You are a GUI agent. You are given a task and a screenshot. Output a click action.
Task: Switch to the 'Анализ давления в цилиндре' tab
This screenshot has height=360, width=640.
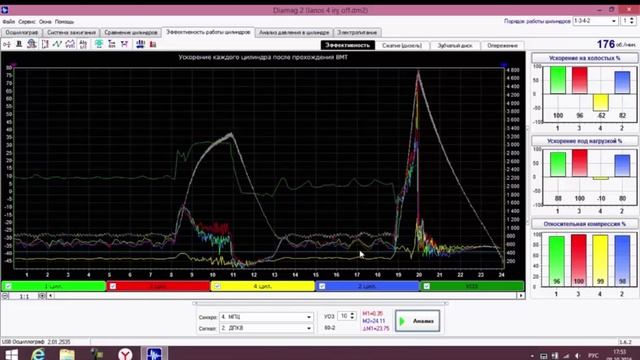(294, 32)
